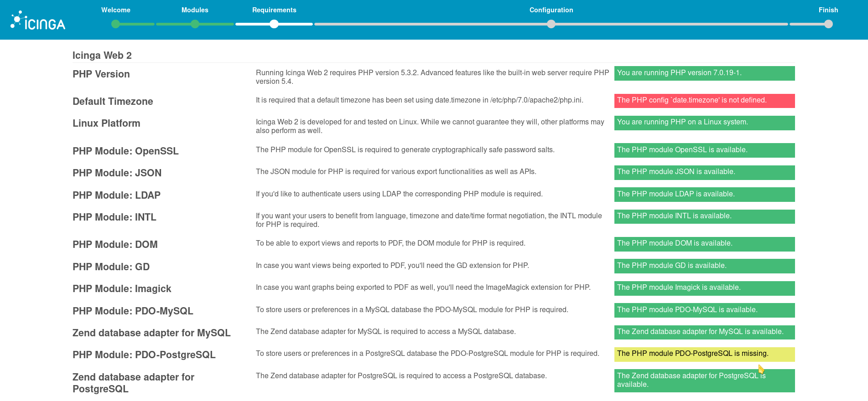This screenshot has width=868, height=401.
Task: Select the Finish wizard label
Action: click(828, 10)
